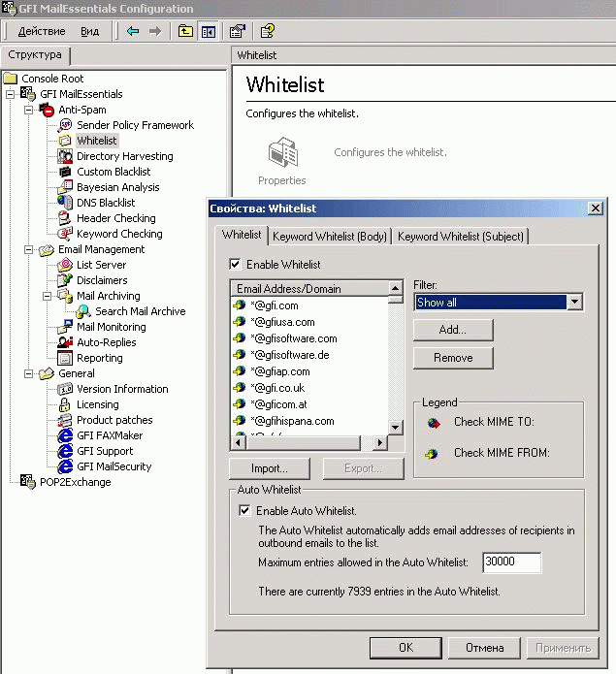Click the Header Checking tree icon
Screen dimensions: 616x674
point(65,218)
